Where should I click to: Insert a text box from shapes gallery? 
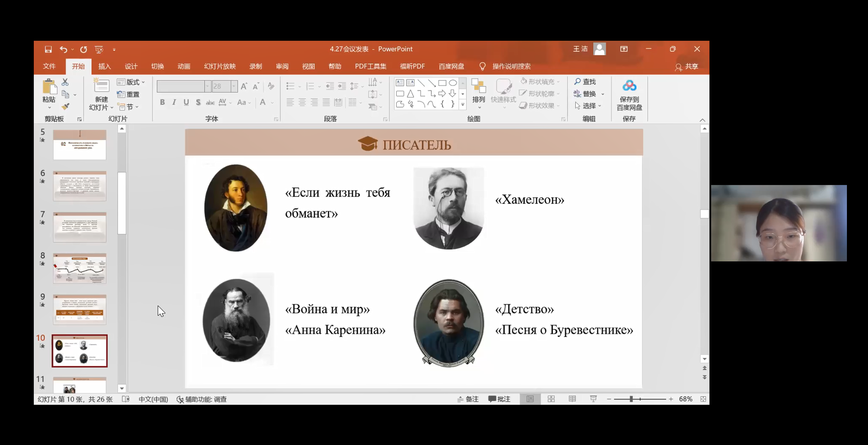pos(400,83)
